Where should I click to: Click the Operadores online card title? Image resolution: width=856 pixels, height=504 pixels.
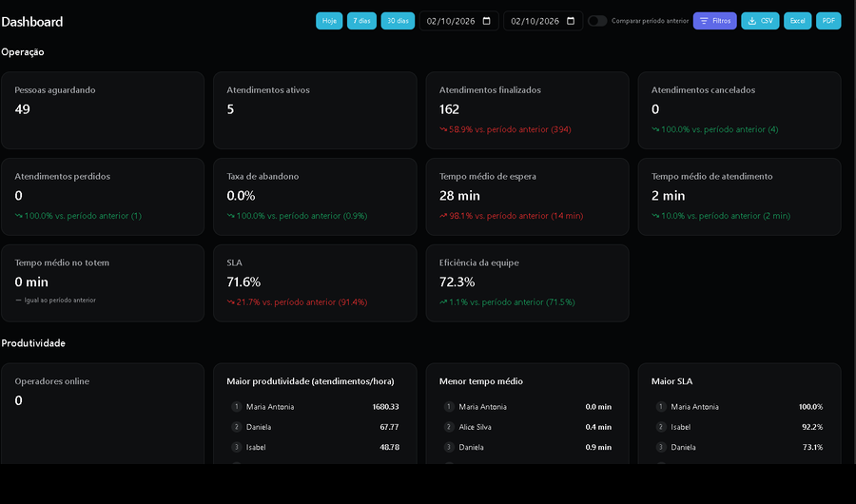(x=52, y=381)
